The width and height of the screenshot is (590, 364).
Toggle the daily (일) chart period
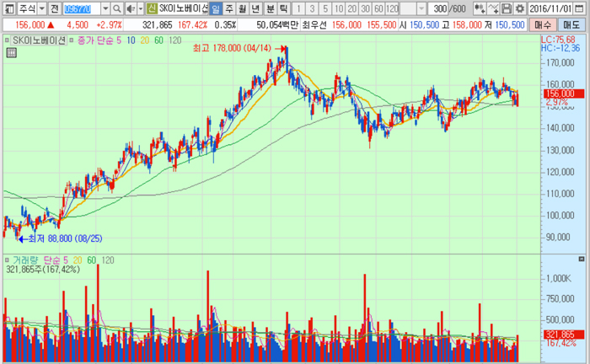[216, 8]
